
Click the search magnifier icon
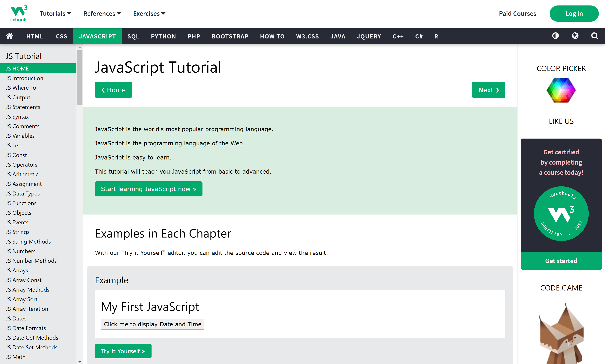tap(594, 36)
